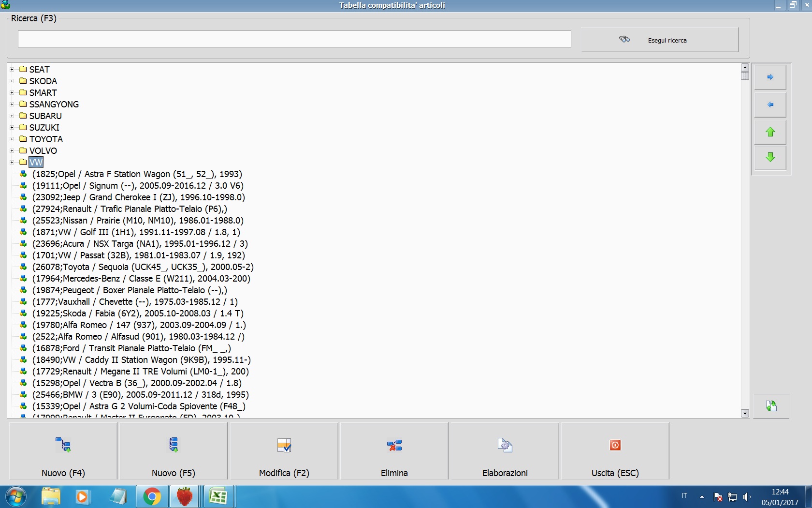Select Nissan Prairie entry
Image resolution: width=812 pixels, height=508 pixels.
tap(138, 221)
